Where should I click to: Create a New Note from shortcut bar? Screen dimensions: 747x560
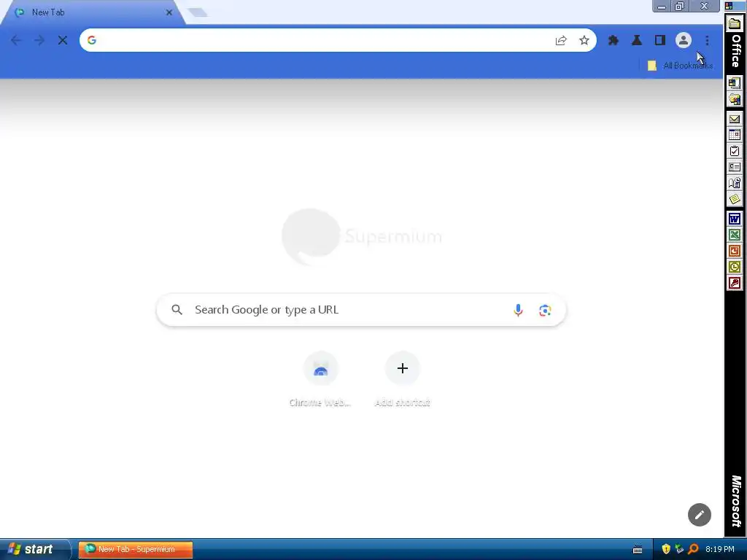click(735, 199)
